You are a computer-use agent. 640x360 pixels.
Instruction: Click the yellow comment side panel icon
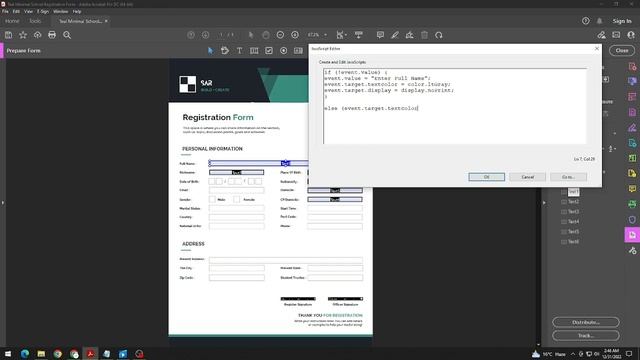pyautogui.click(x=632, y=189)
